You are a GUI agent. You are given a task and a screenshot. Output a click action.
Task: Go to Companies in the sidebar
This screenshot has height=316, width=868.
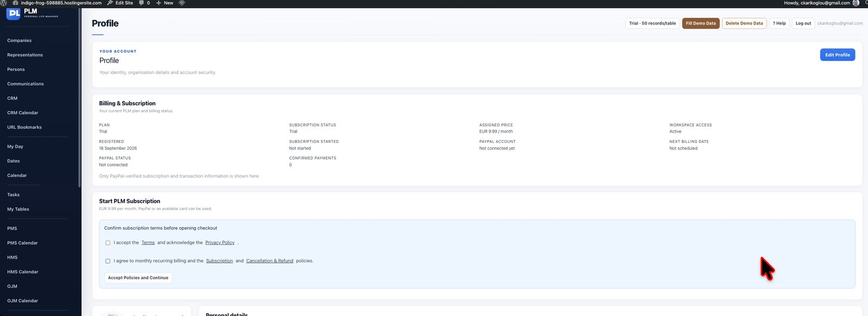20,41
